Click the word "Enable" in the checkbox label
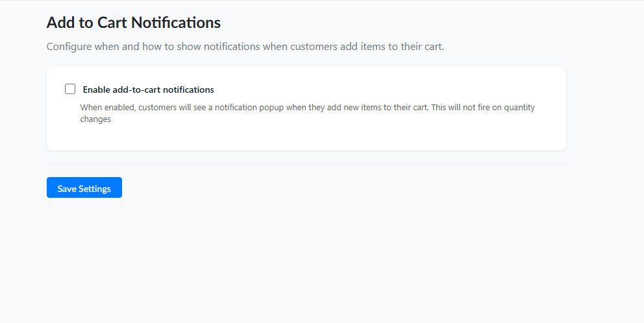644x323 pixels. tap(96, 90)
